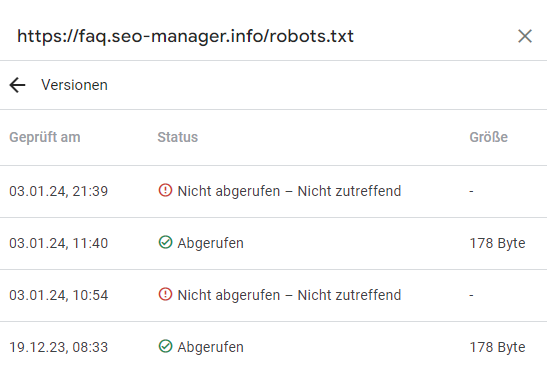The width and height of the screenshot is (547, 388).
Task: Click red error icon for 10:54 check
Action: pos(165,294)
